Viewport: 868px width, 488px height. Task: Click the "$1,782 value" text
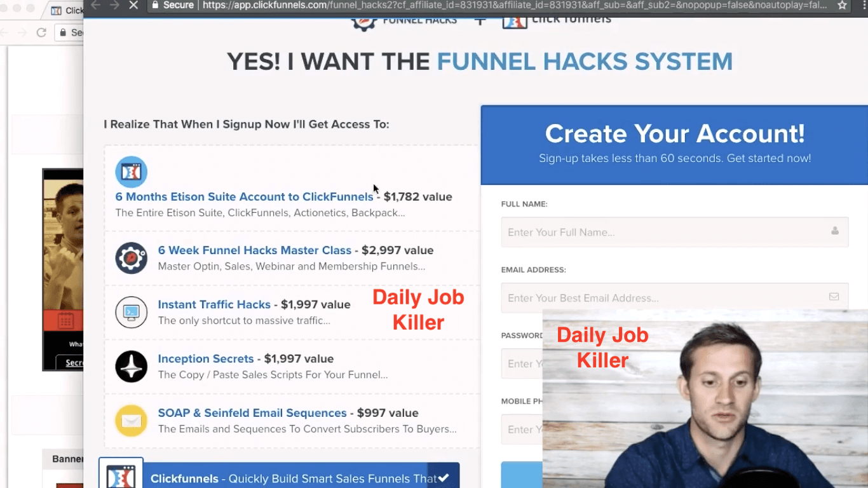[x=418, y=197]
